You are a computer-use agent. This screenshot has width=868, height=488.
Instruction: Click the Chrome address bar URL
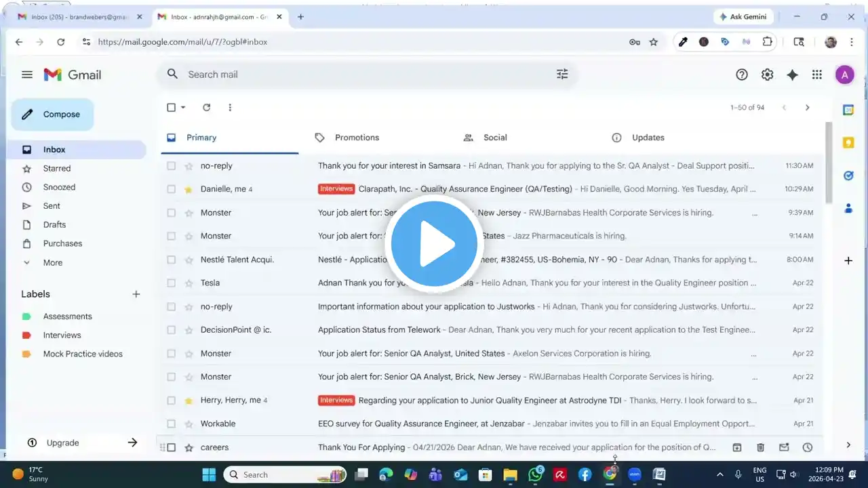(182, 42)
